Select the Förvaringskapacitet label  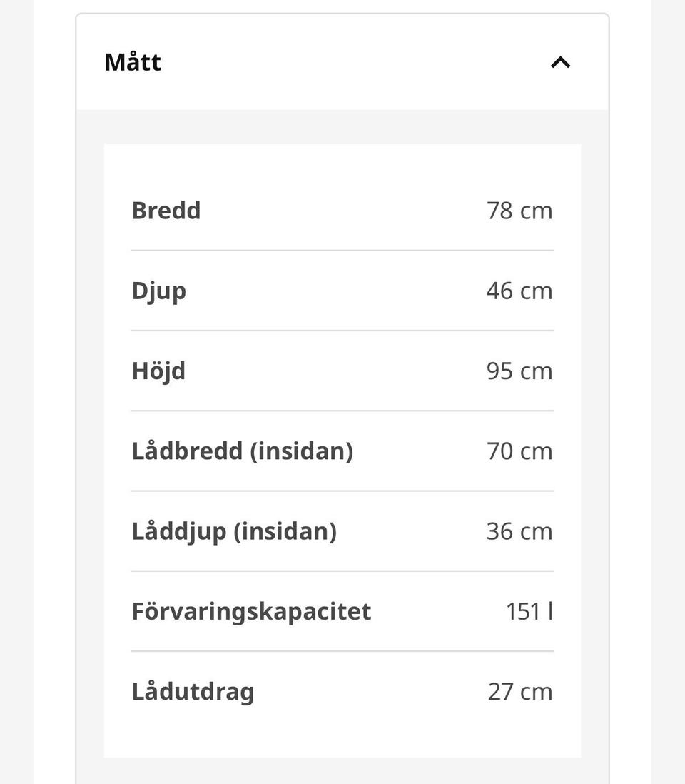point(251,611)
